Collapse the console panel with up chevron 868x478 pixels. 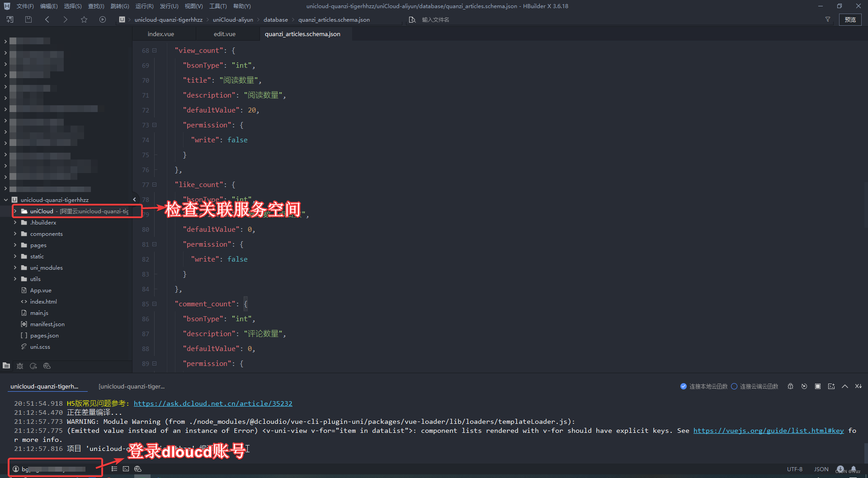coord(845,386)
